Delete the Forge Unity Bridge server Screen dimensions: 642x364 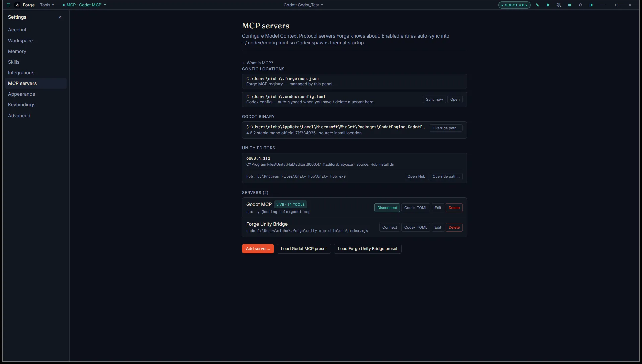point(454,227)
